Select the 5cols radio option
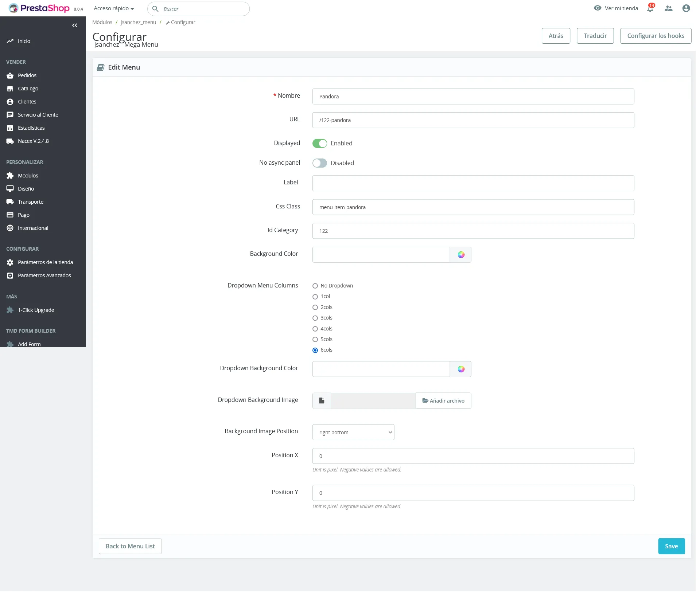This screenshot has width=700, height=595. click(x=315, y=340)
